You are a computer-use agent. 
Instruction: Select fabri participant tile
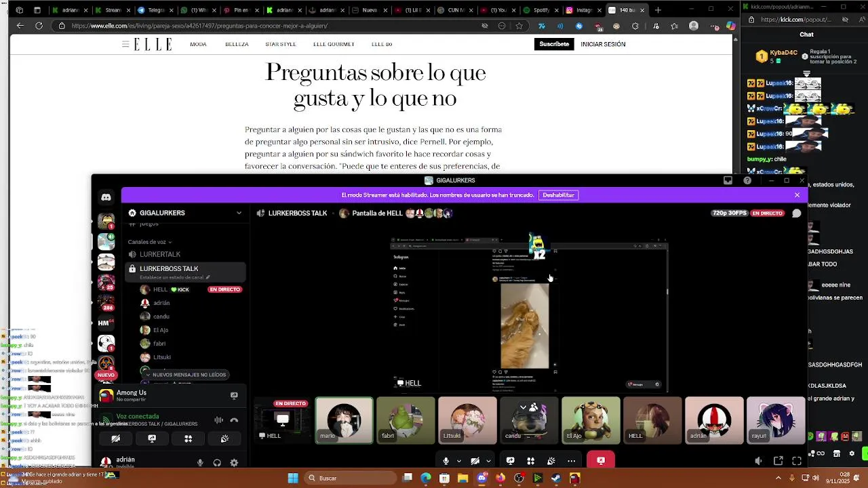406,420
